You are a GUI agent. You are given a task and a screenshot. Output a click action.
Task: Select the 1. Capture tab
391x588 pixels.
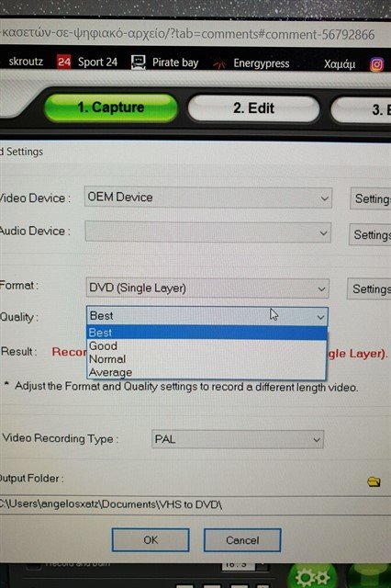111,107
